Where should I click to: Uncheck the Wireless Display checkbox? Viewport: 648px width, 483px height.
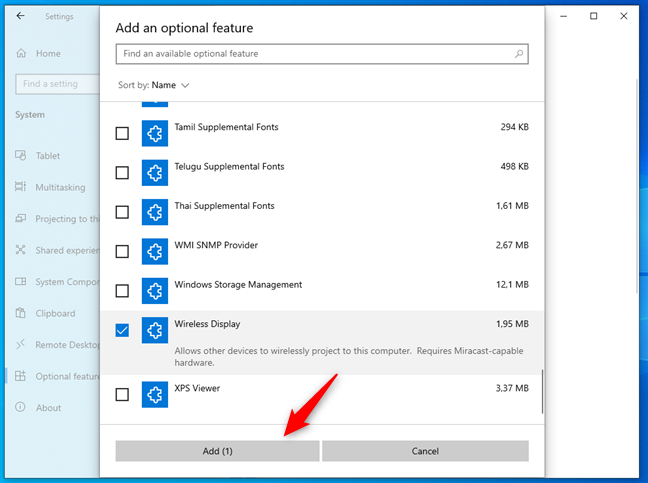click(x=122, y=330)
